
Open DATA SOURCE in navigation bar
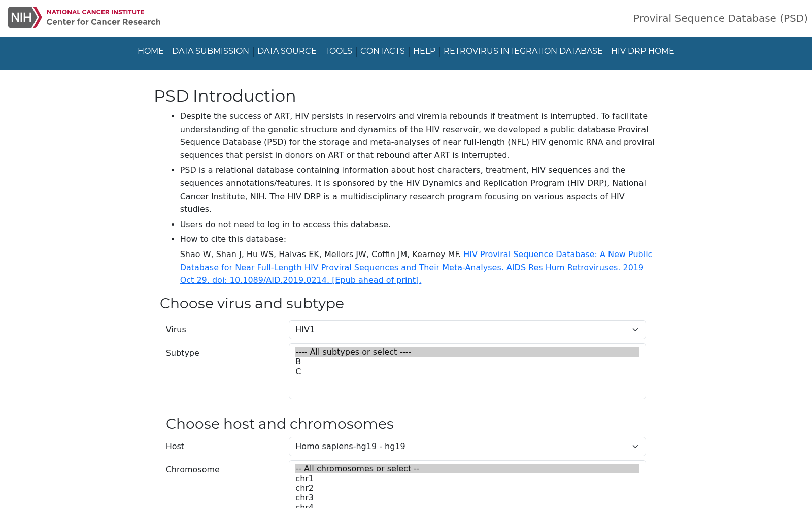tap(287, 51)
